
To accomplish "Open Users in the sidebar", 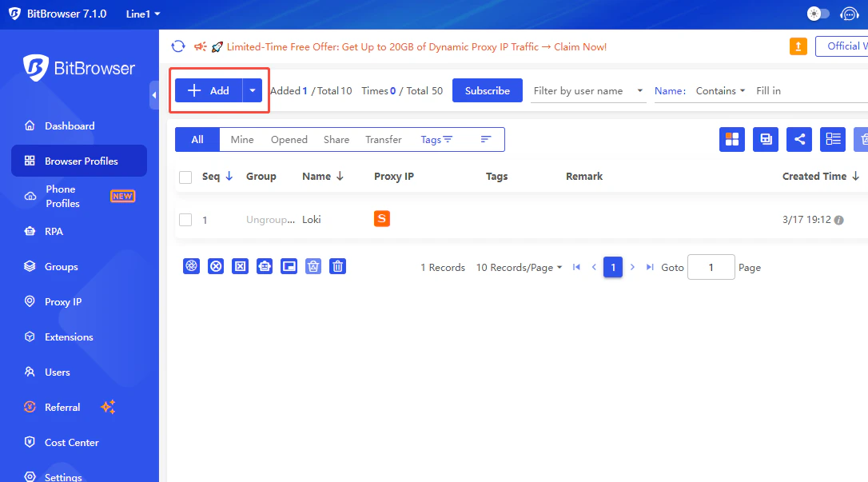I will (79, 372).
